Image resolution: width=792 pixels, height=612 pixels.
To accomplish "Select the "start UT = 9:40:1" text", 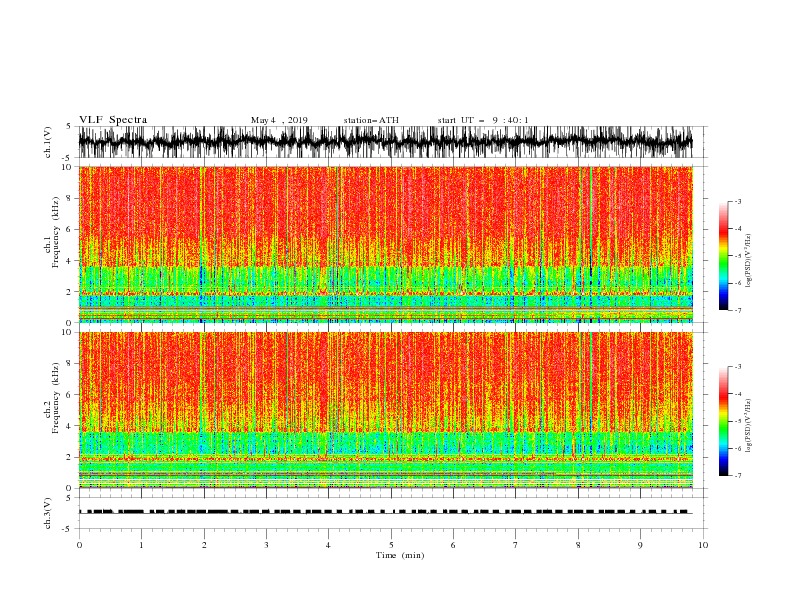I will click(x=483, y=120).
